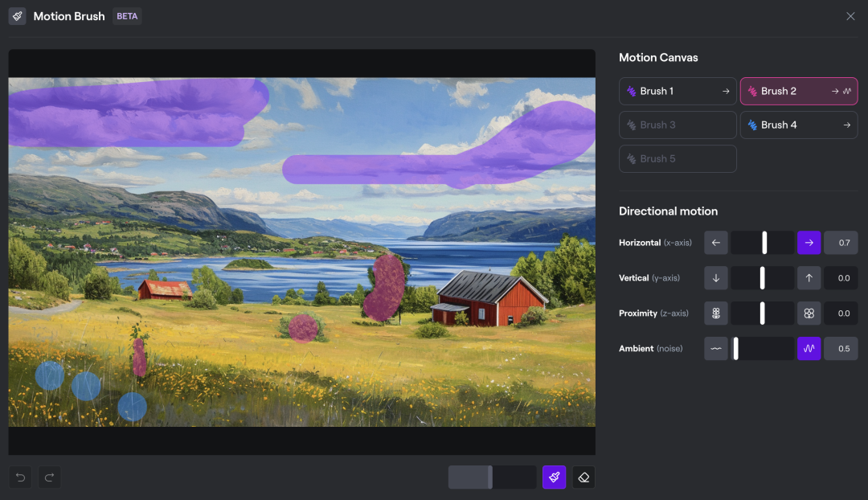Select the Brush 4 tab
This screenshot has height=500, width=868.
coord(799,125)
